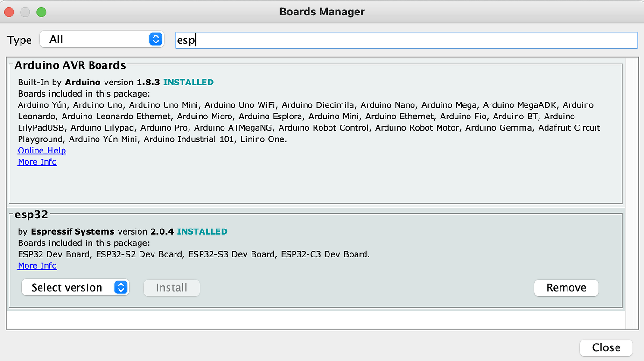Click the blue arrows on Type combo box

point(156,40)
